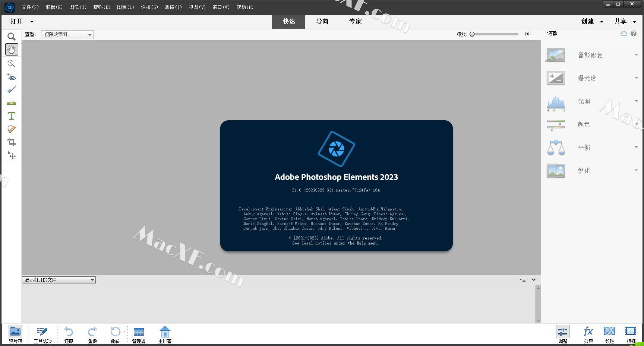Open the Frames (相框) panel

[631, 334]
